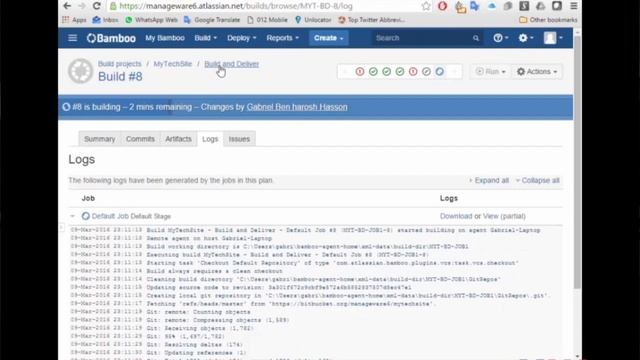Open the help question mark menu

pos(501,38)
